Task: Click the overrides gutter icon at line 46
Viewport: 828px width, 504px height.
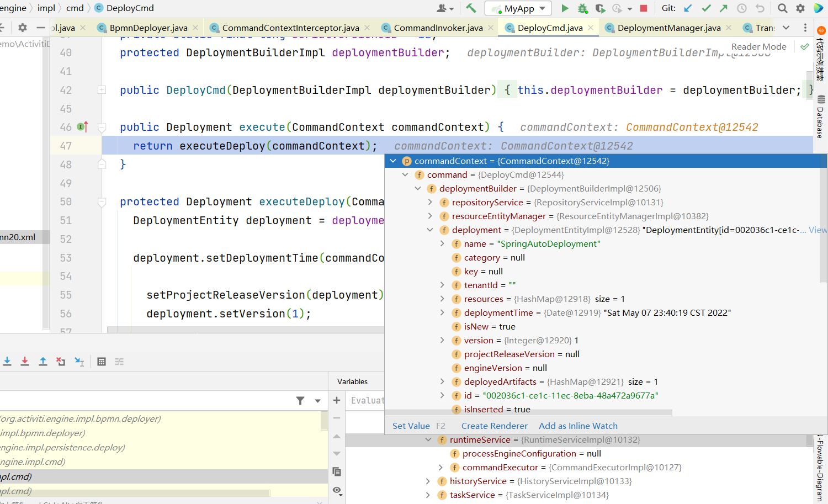Action: click(83, 127)
